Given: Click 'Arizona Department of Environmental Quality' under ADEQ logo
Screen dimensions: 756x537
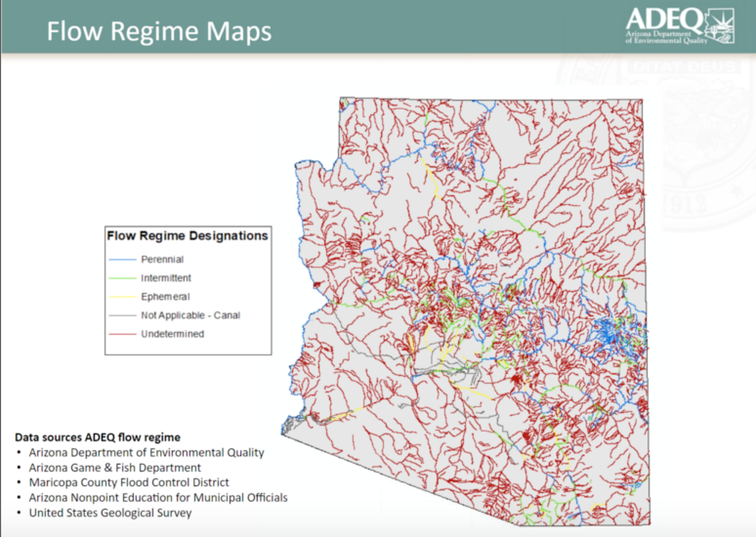Looking at the screenshot, I should 666,38.
